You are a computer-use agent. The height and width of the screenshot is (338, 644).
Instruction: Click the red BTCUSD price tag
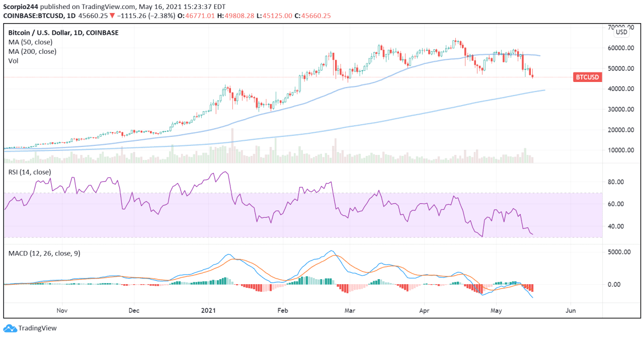point(588,77)
